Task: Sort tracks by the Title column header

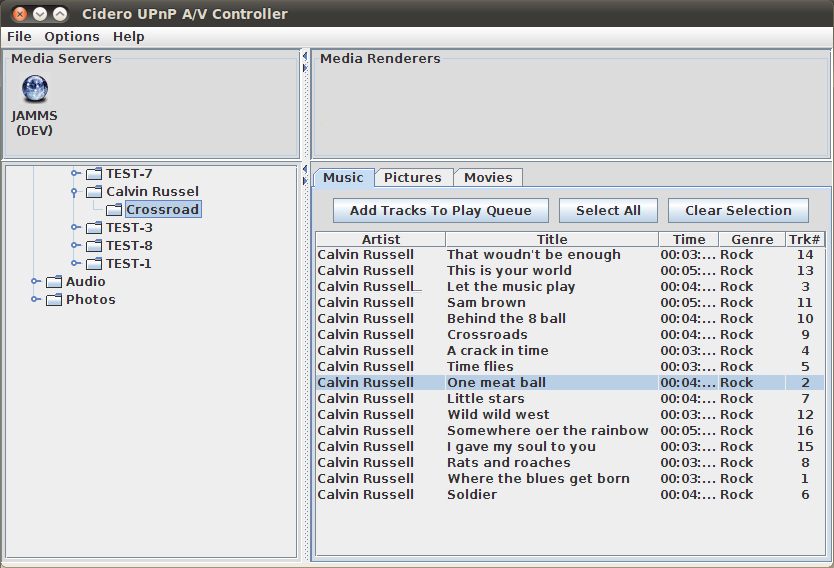Action: click(x=552, y=239)
